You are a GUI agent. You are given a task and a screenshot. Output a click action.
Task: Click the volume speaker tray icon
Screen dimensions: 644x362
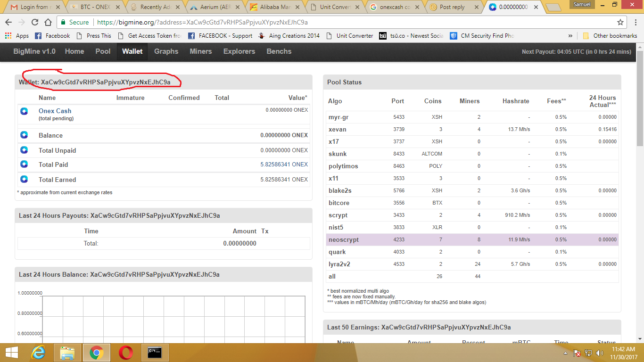[x=600, y=353]
